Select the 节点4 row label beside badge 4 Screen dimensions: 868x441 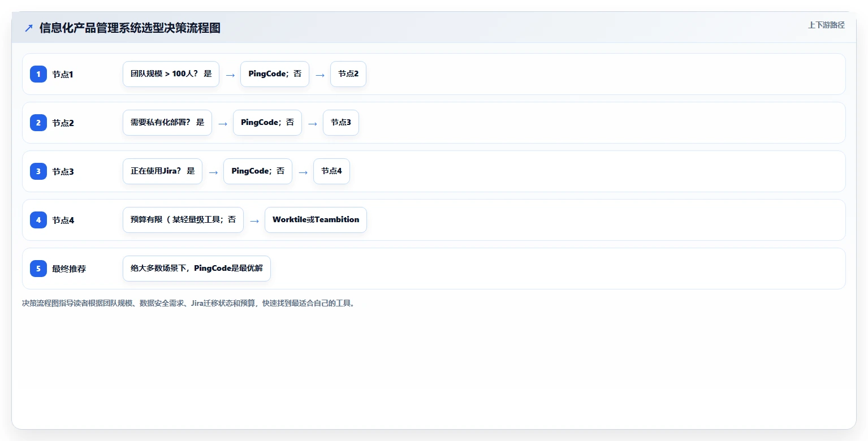pos(63,220)
